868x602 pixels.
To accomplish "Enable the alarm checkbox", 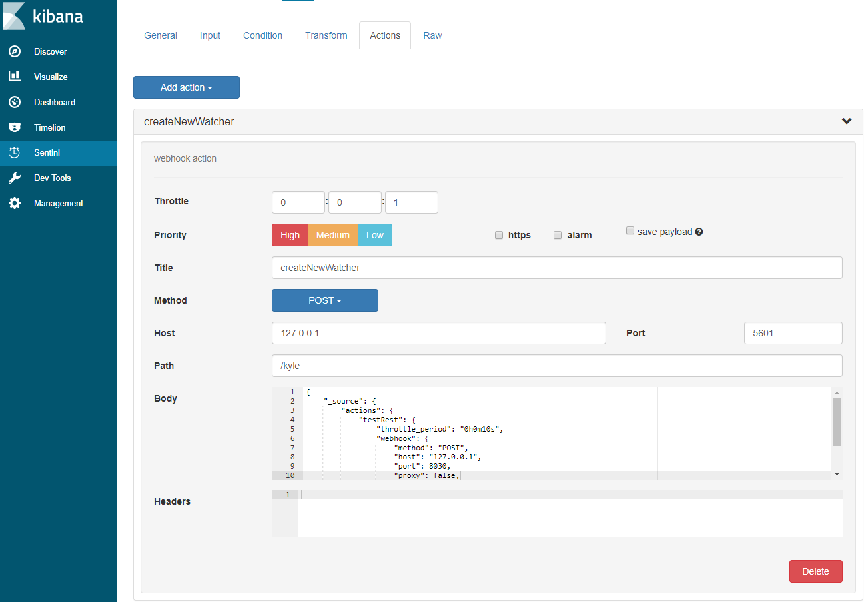I will (558, 235).
